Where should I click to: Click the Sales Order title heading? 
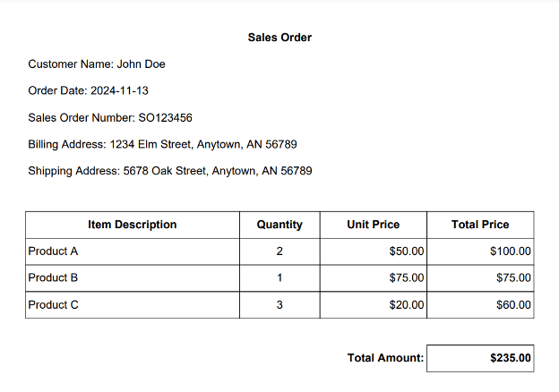click(x=279, y=38)
